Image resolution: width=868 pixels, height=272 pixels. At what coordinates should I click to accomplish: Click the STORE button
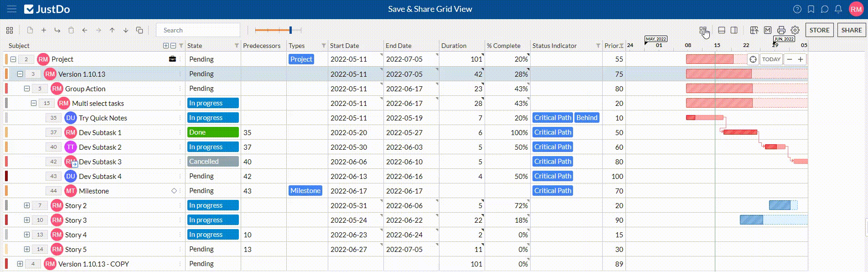pyautogui.click(x=819, y=30)
